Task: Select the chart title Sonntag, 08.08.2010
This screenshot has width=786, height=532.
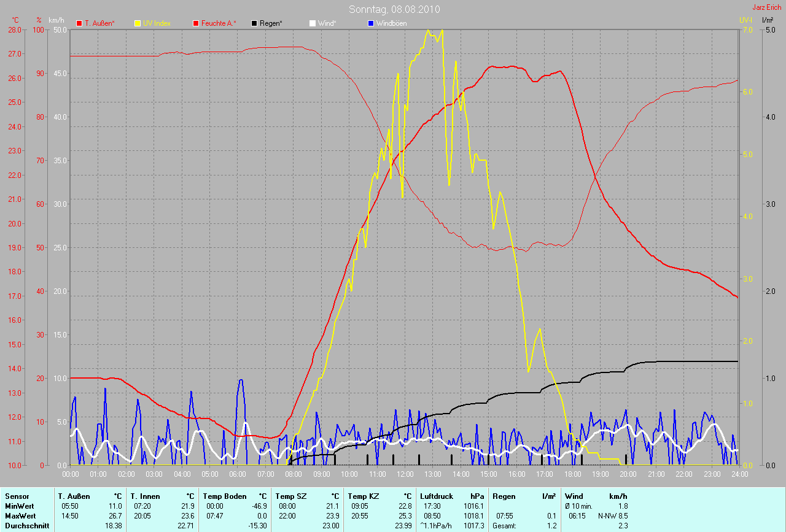Action: (x=394, y=9)
